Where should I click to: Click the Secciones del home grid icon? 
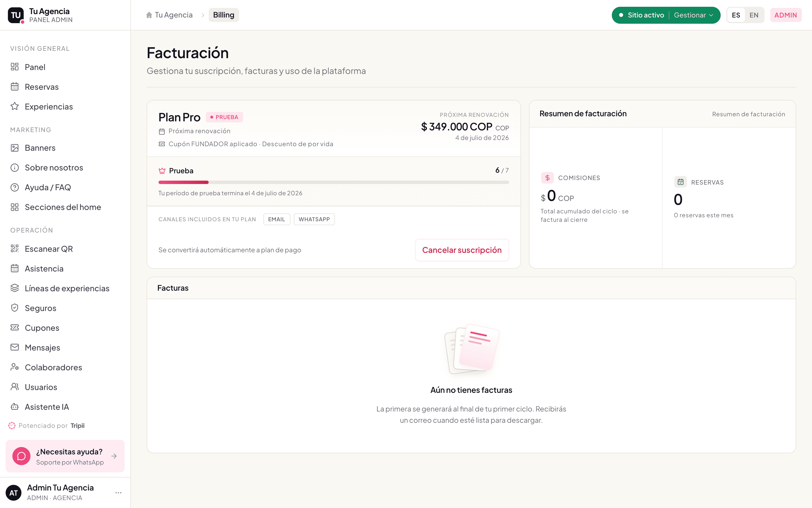click(14, 207)
